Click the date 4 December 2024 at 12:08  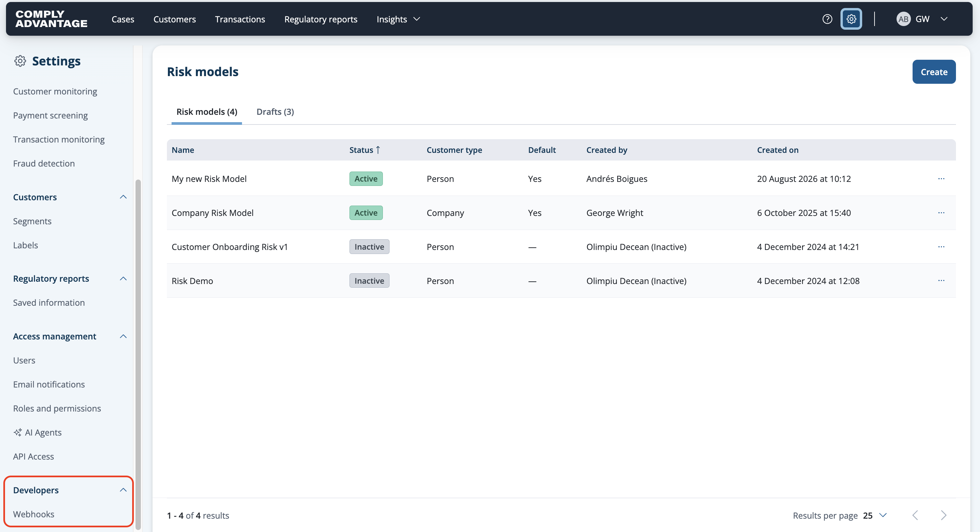[808, 281]
